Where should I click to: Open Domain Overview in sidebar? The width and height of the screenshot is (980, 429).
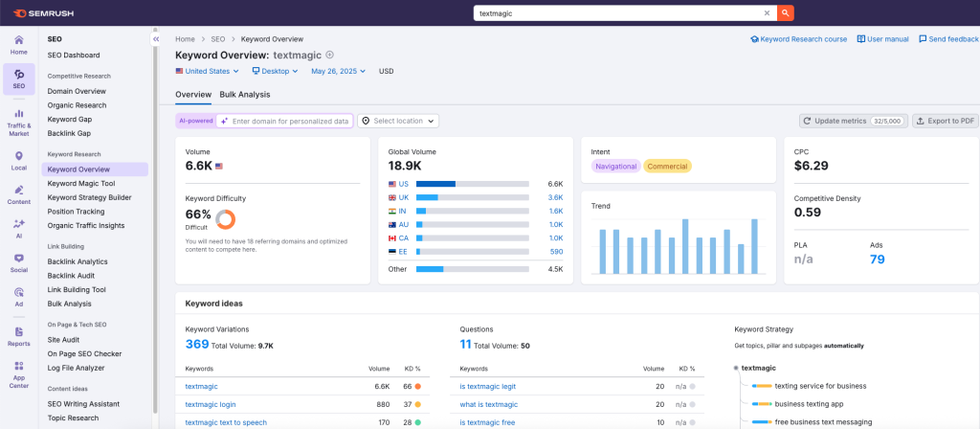77,91
